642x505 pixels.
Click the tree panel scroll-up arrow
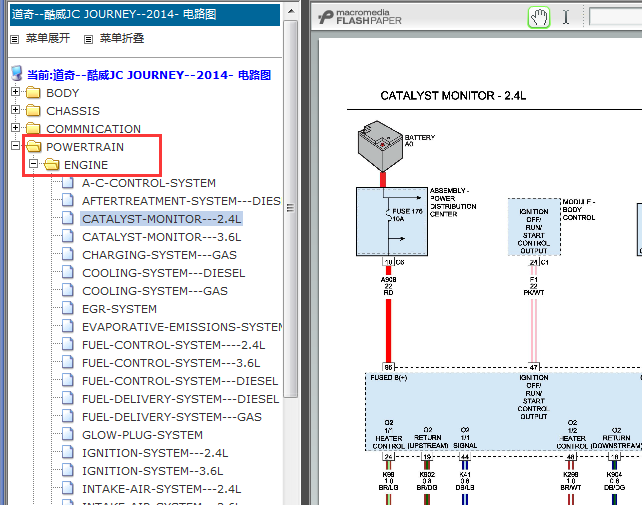(291, 11)
